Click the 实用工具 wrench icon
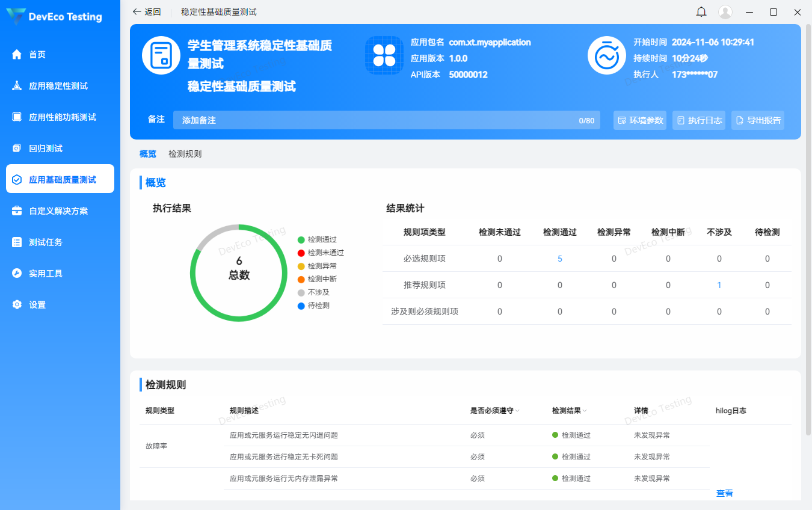Image resolution: width=812 pixels, height=510 pixels. click(x=17, y=274)
